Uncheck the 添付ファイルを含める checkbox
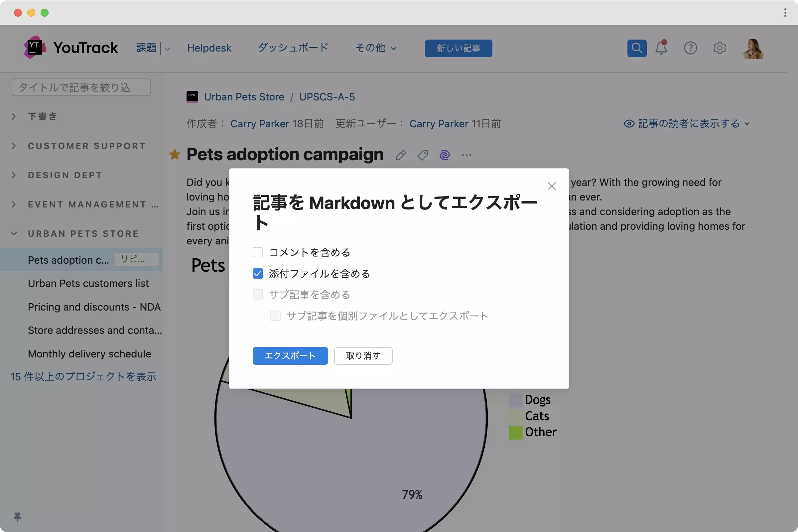The image size is (798, 532). [x=258, y=273]
